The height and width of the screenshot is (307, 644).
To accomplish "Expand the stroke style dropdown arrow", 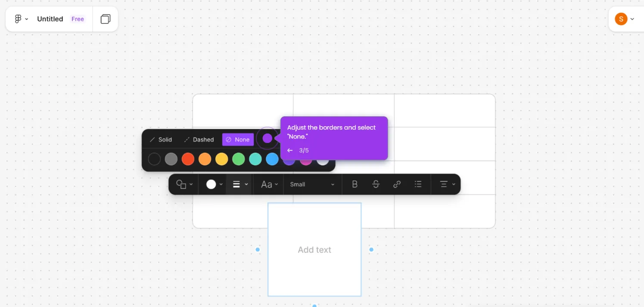I will tap(246, 184).
